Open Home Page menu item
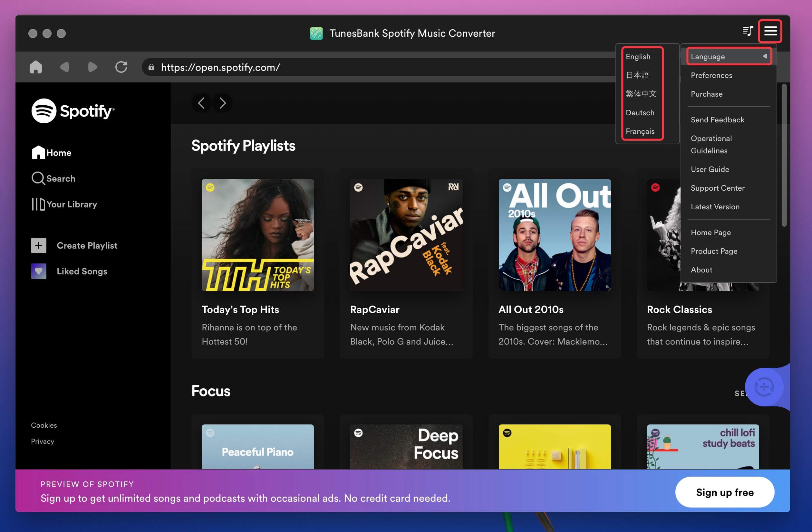 (x=711, y=232)
